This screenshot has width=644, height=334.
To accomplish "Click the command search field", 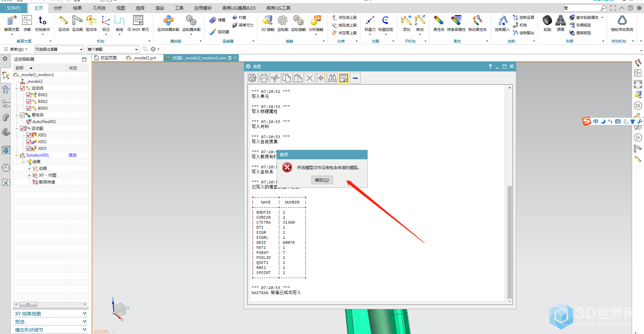I will point(583,8).
